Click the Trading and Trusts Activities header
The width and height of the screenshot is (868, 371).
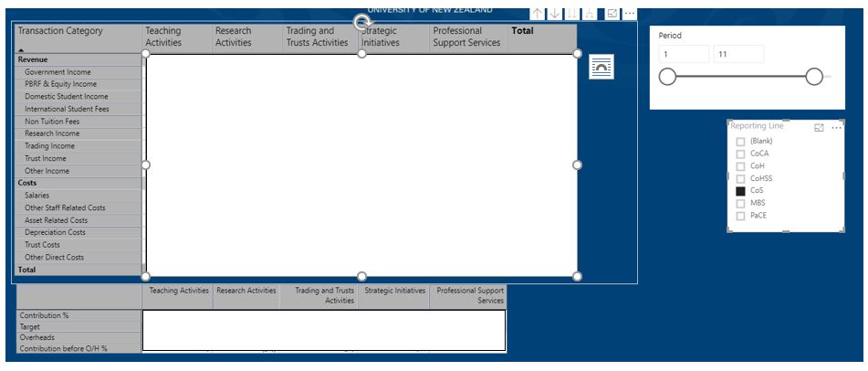coord(319,37)
